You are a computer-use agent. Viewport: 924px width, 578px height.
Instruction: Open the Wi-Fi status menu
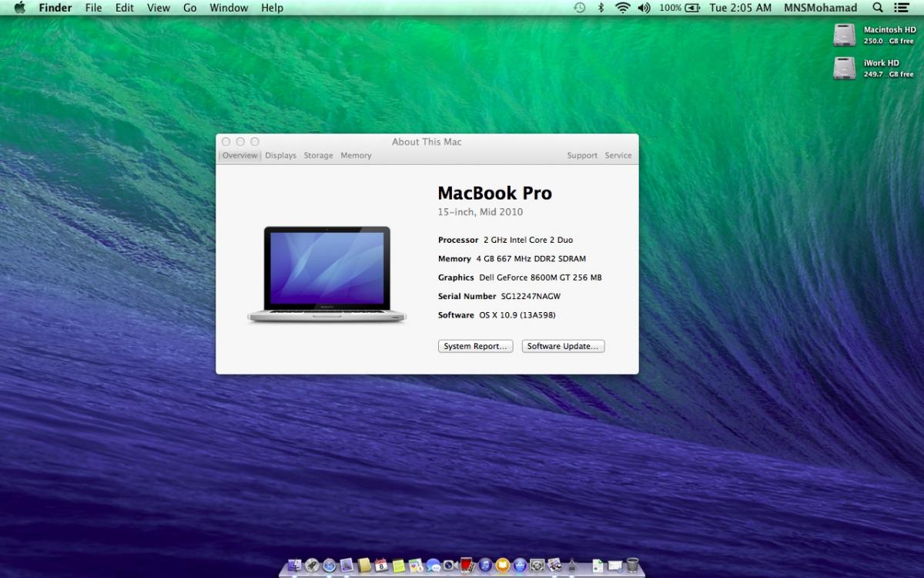pos(622,8)
